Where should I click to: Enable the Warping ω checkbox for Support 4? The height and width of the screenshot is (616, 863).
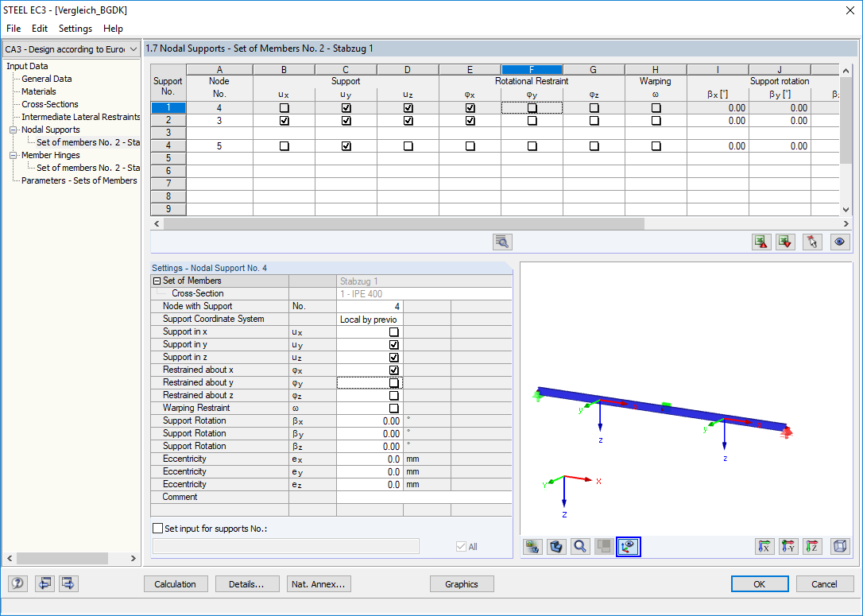pos(655,145)
